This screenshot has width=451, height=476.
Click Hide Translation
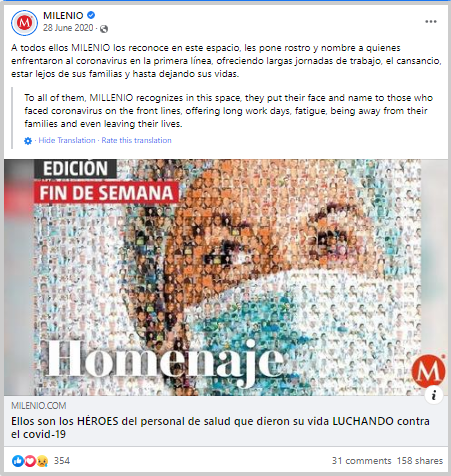67,140
